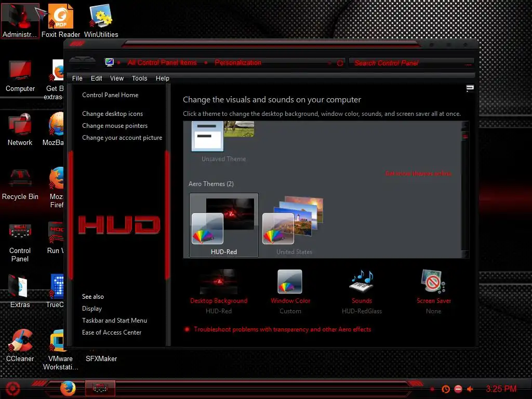Viewport: 532px width, 399px height.
Task: Click in Search Control Panel field
Action: coord(411,63)
